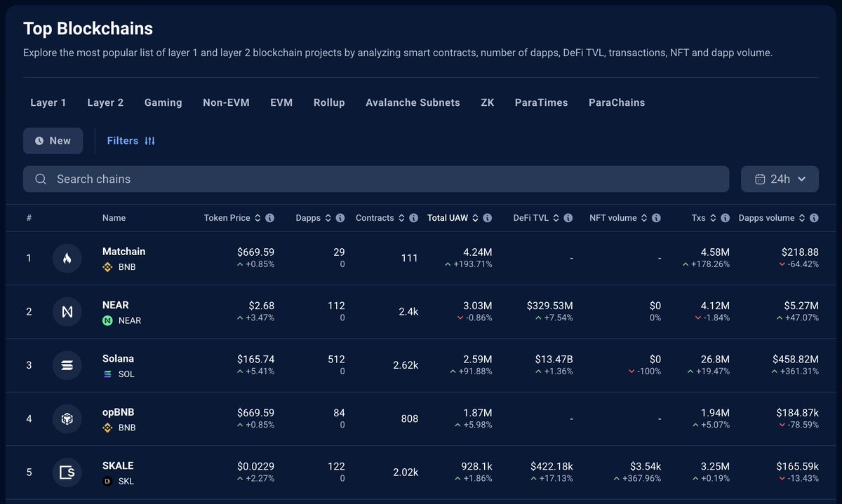The width and height of the screenshot is (842, 504).
Task: Click the Name column header
Action: coord(114,218)
